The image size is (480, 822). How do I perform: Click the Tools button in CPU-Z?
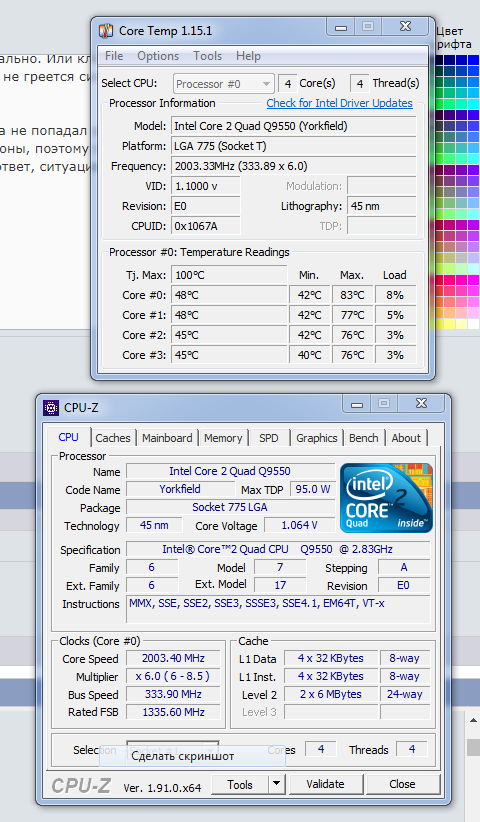pos(240,784)
